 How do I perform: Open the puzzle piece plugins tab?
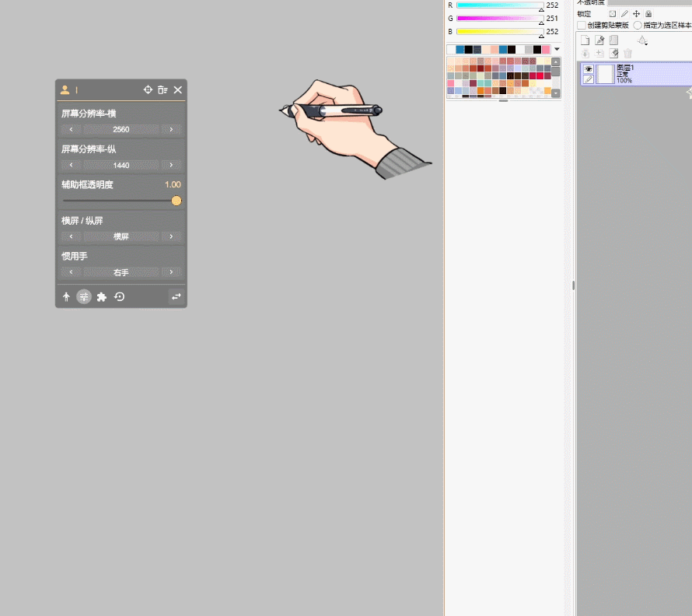102,297
